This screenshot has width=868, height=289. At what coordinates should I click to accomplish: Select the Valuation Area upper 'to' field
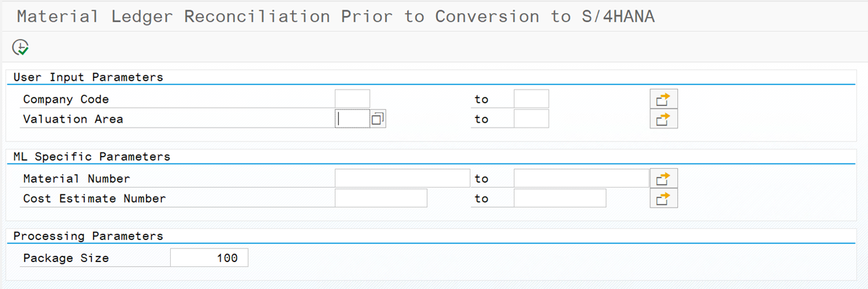[x=531, y=119]
